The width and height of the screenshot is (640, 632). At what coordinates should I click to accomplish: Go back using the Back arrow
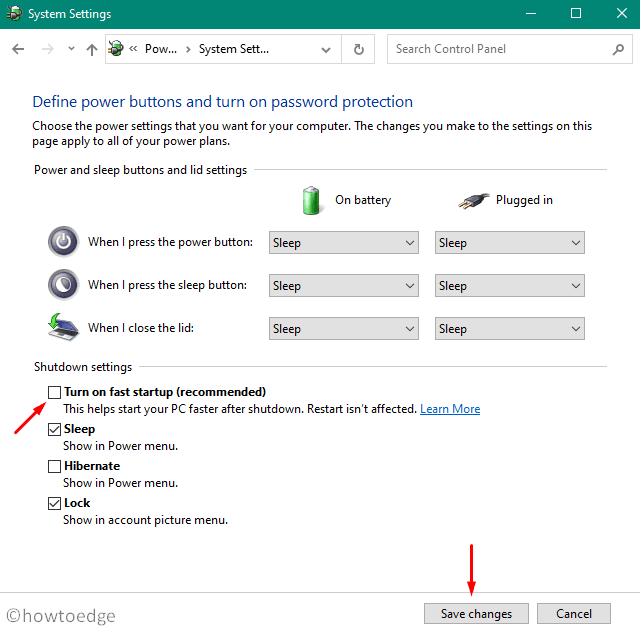pos(18,49)
